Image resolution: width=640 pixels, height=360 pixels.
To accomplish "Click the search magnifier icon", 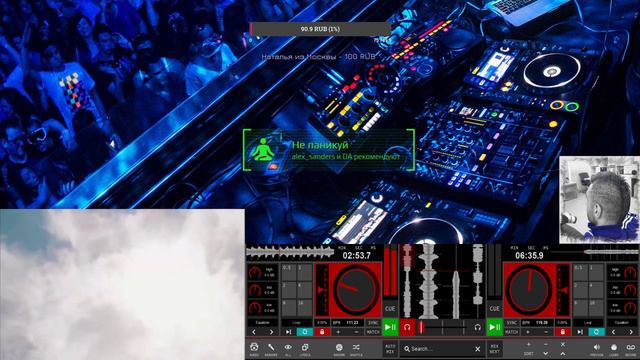I will 407,349.
